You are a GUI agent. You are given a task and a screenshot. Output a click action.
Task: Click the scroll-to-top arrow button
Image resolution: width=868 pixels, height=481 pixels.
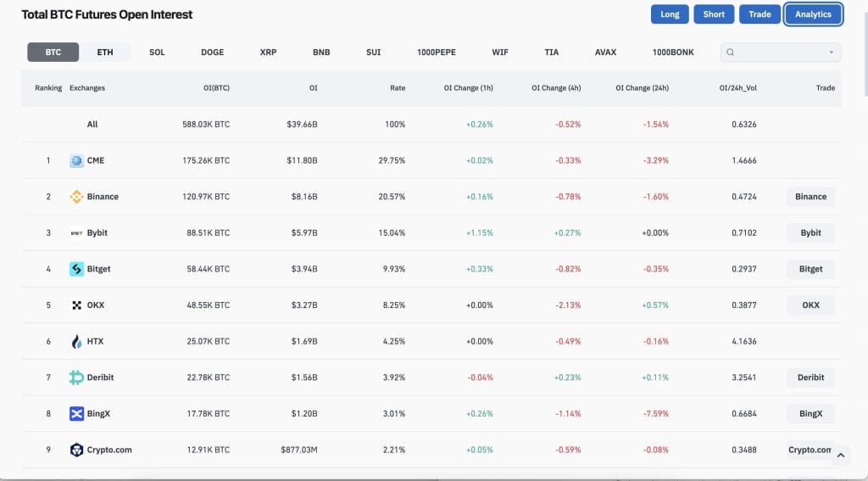tap(840, 456)
